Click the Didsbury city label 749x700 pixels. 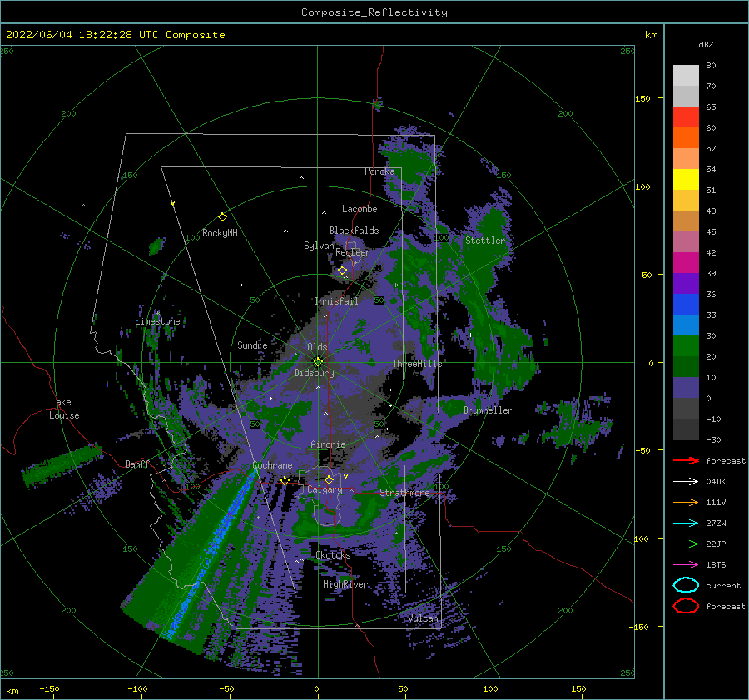(314, 373)
